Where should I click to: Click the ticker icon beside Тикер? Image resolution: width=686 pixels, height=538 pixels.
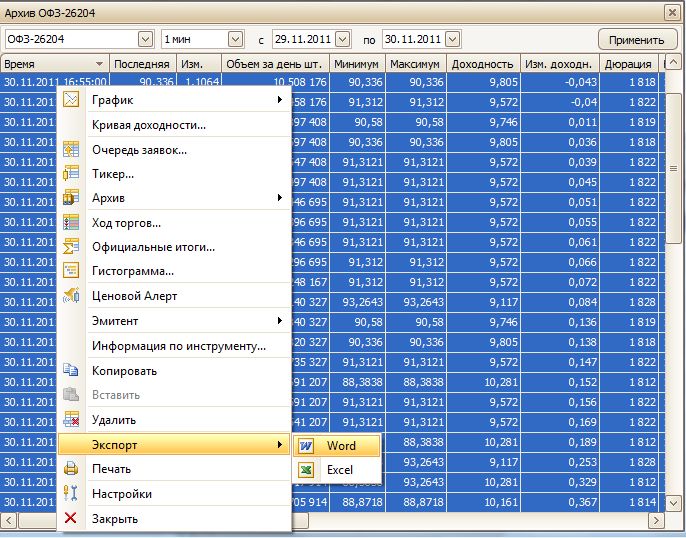click(x=71, y=174)
